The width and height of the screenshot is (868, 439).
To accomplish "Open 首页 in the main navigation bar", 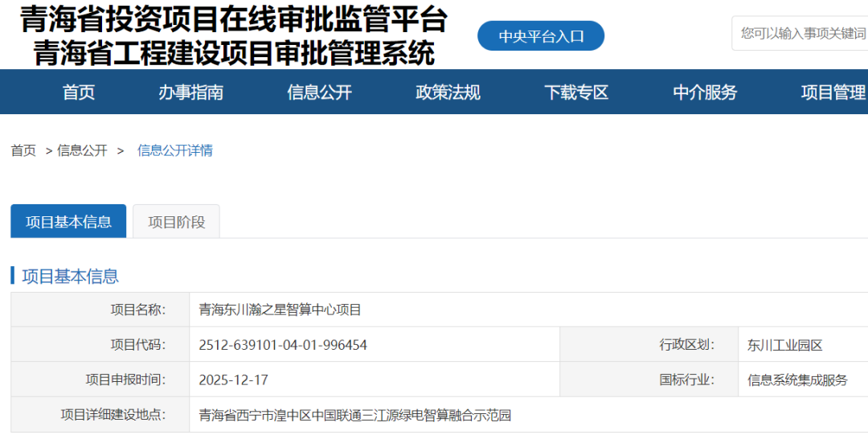I will pos(79,92).
